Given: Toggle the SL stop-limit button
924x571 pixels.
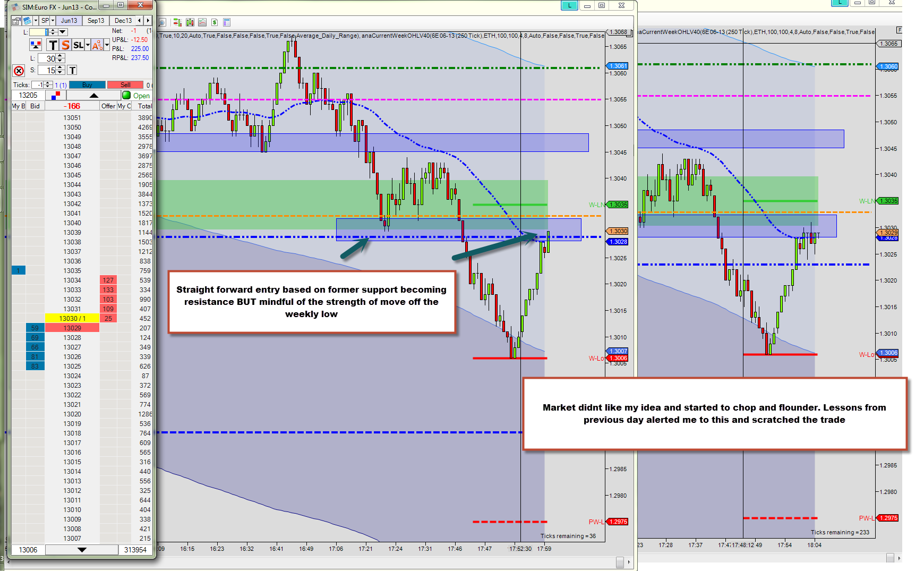Looking at the screenshot, I should click(78, 45).
